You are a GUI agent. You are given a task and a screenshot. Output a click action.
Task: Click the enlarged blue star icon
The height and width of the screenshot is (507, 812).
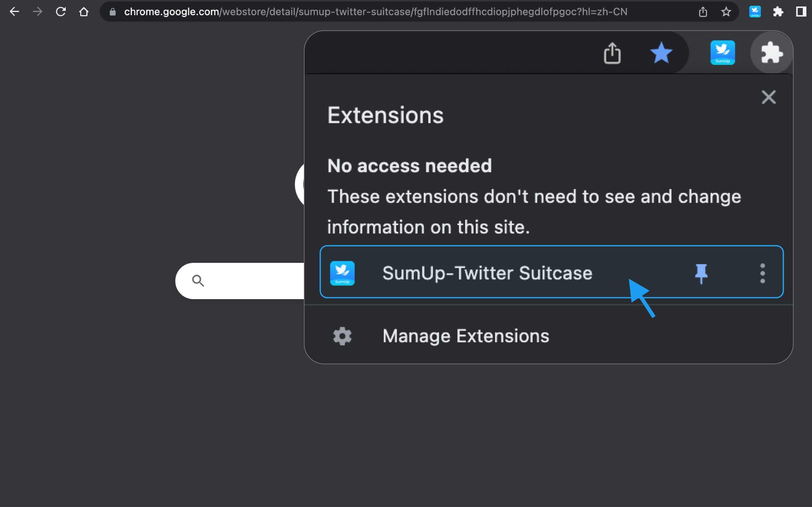pos(661,53)
